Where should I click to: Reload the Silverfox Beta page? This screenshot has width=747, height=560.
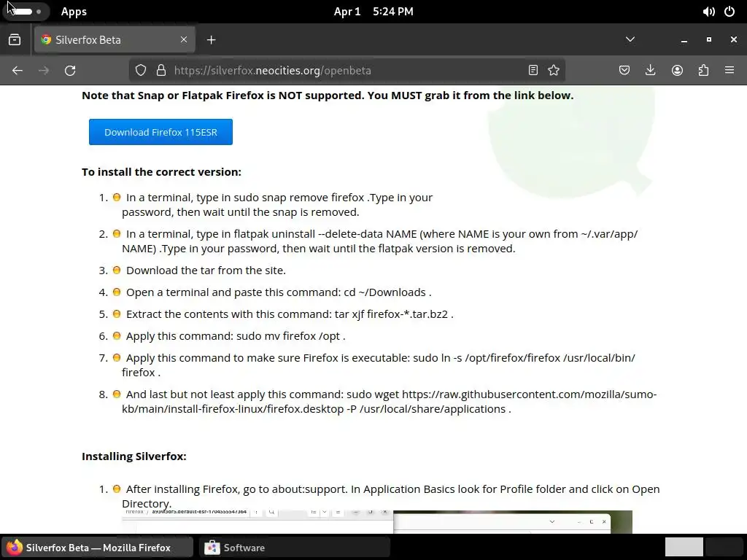tap(70, 71)
